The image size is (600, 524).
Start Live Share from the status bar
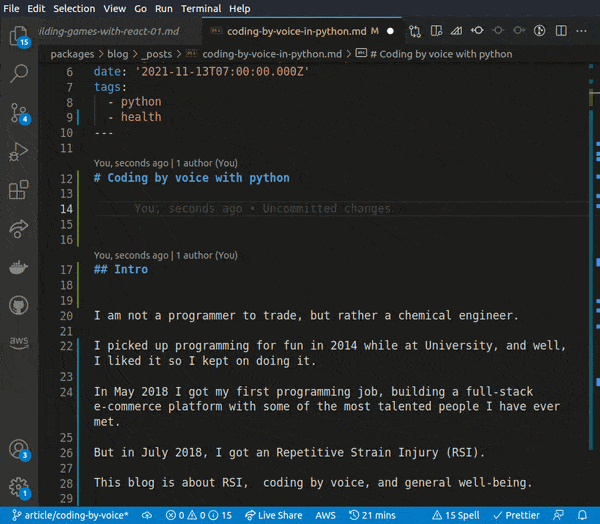273,515
